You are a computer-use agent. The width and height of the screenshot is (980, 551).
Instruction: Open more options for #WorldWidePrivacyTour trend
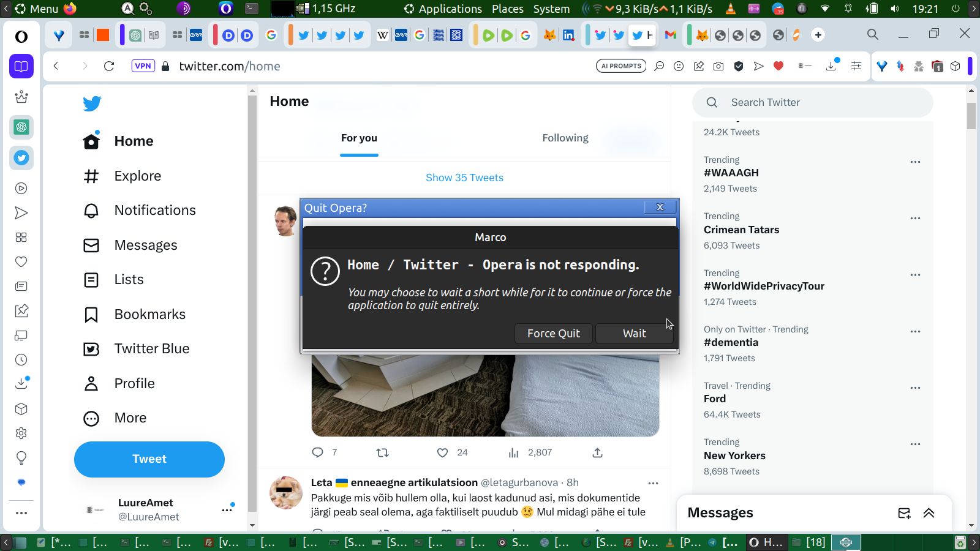(915, 275)
